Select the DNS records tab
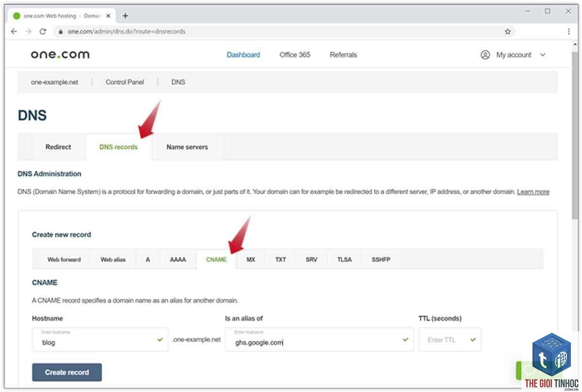The width and height of the screenshot is (582, 392). (118, 147)
